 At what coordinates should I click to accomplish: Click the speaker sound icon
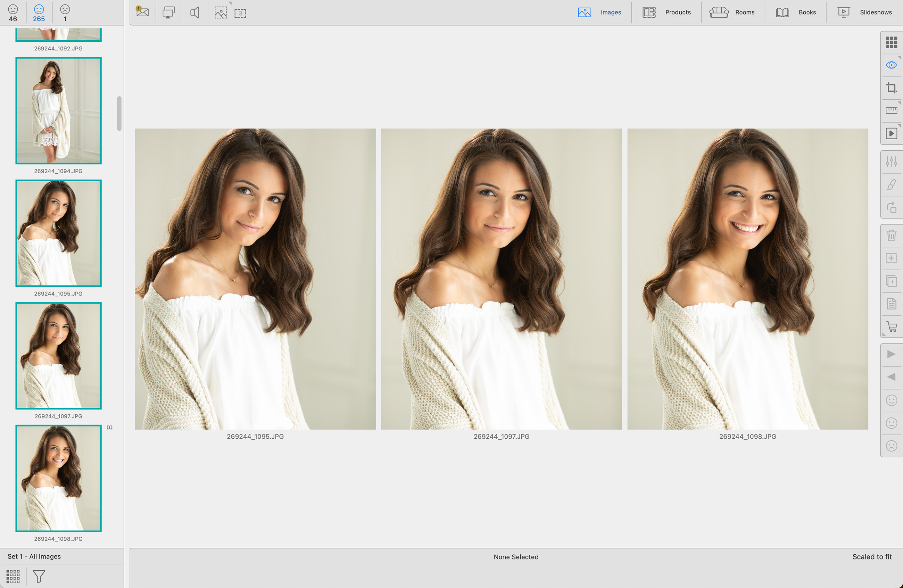[x=194, y=13]
